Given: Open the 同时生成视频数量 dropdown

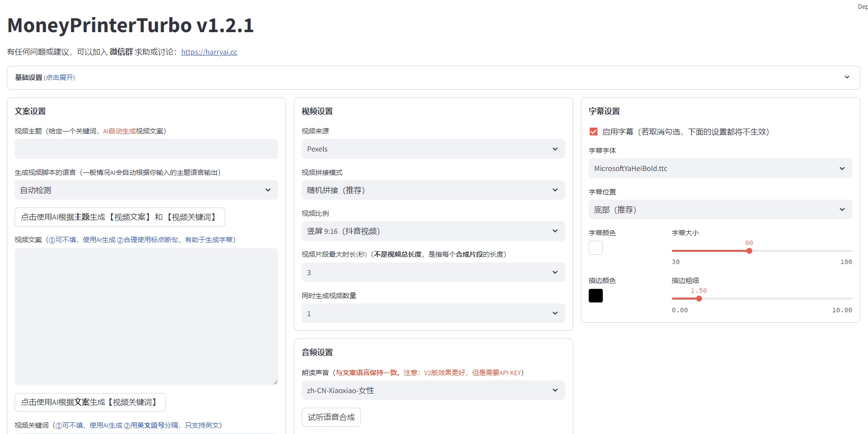Looking at the screenshot, I should [x=433, y=314].
